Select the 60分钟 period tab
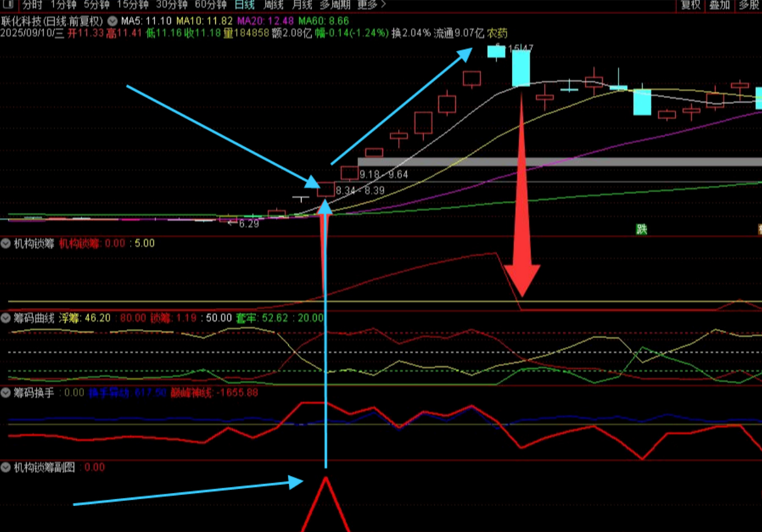The height and width of the screenshot is (532, 762). click(210, 5)
